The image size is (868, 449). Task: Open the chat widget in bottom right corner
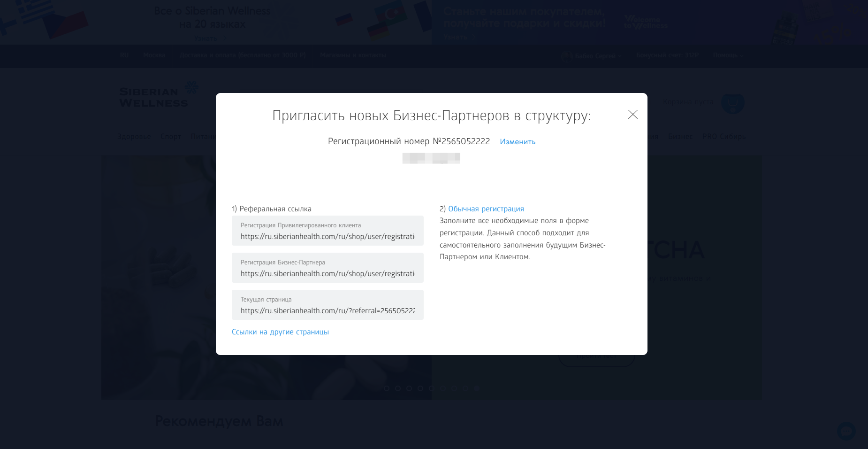[846, 431]
